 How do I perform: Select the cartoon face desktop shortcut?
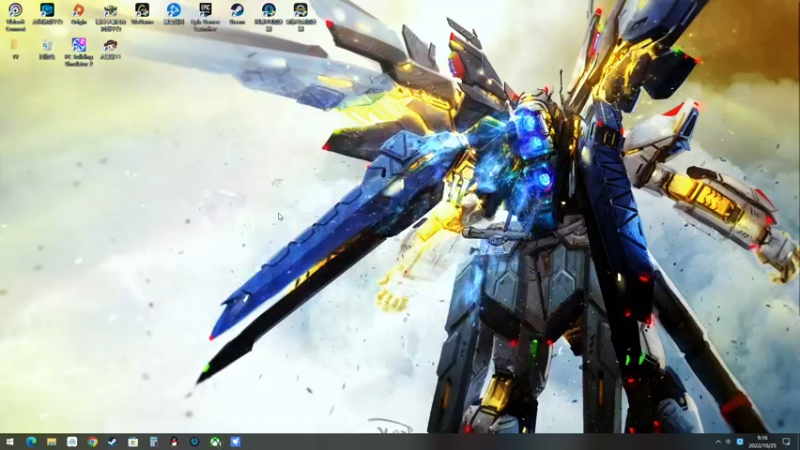pyautogui.click(x=110, y=49)
